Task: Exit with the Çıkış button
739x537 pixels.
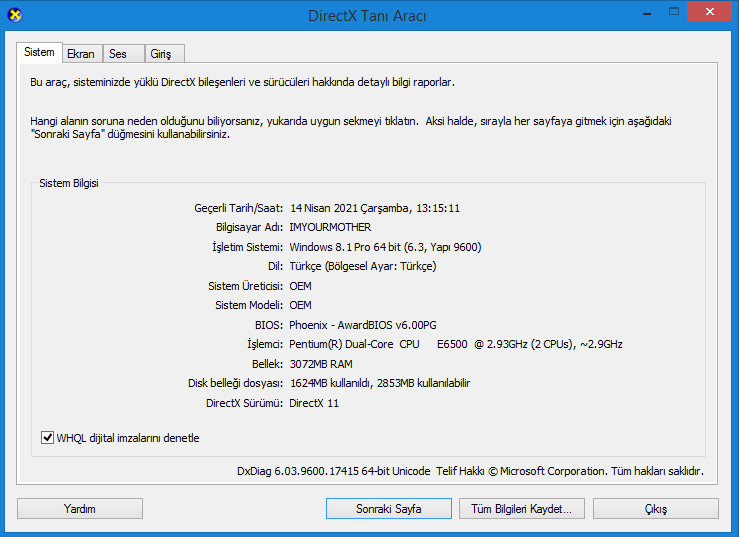Action: tap(656, 509)
